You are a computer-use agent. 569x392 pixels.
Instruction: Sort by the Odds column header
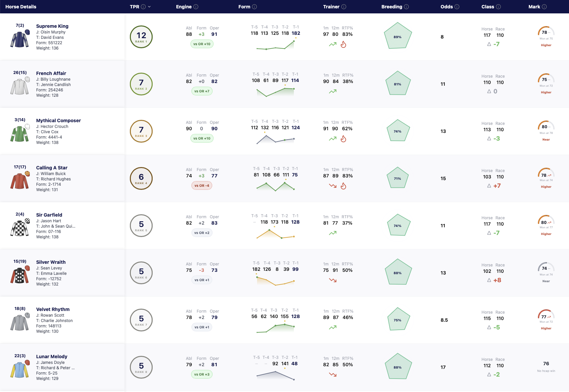pyautogui.click(x=446, y=7)
